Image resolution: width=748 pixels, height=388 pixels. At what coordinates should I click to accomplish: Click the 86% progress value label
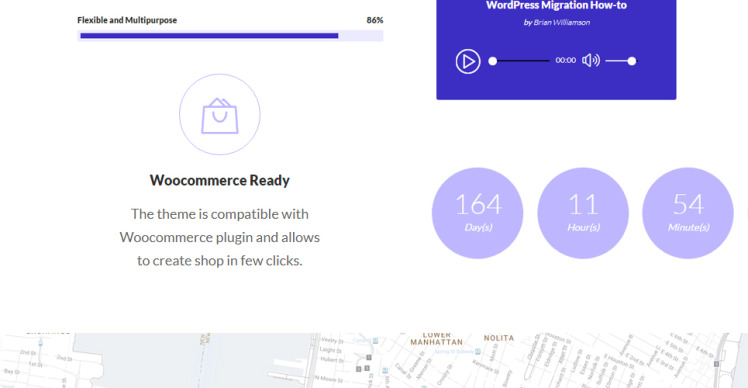click(374, 20)
